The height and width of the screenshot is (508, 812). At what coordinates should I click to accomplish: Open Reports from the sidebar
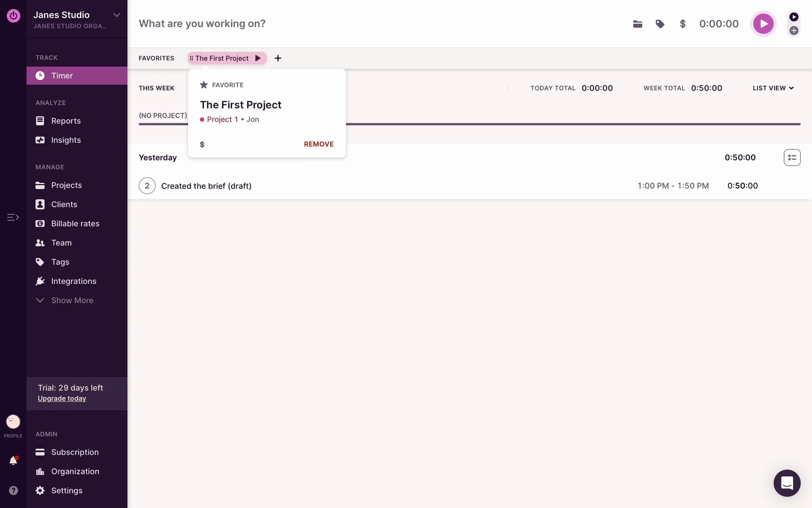66,121
